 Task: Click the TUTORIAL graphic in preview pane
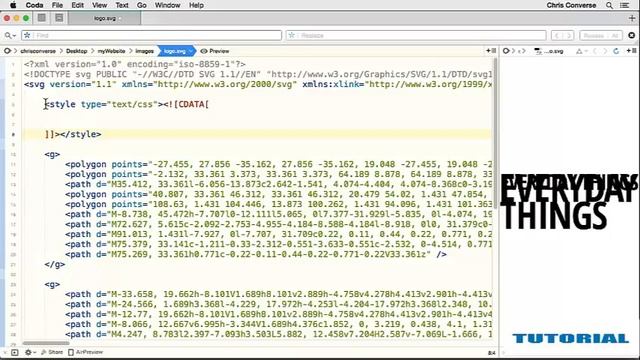570,338
